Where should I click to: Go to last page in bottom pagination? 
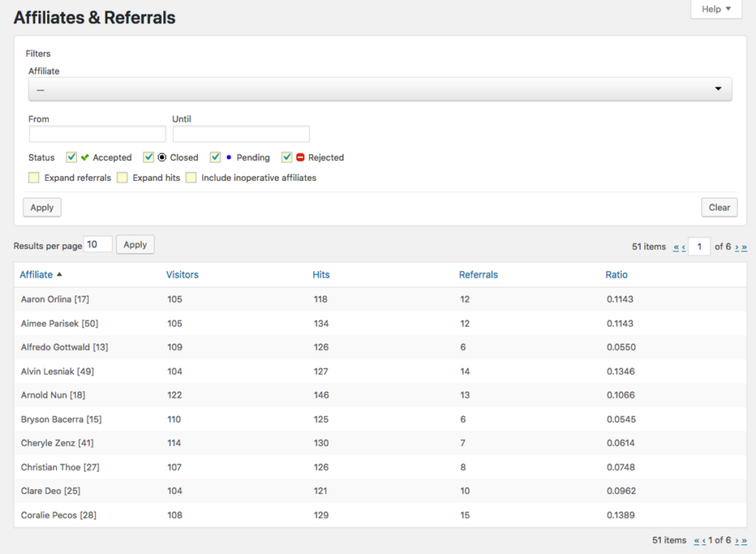tap(744, 541)
